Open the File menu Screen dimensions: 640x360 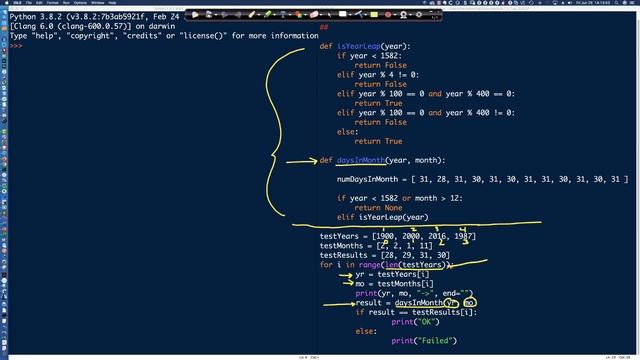(29, 2)
